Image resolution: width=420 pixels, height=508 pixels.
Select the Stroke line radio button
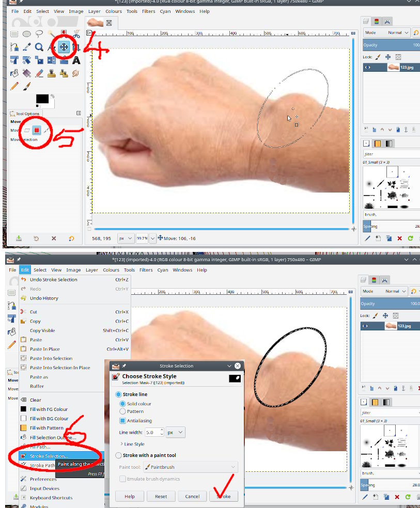point(118,394)
